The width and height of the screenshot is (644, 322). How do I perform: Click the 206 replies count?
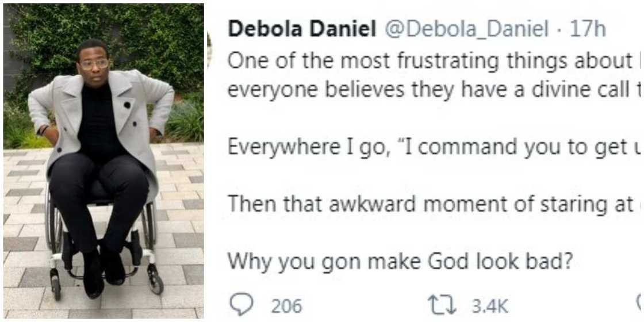[x=286, y=305]
